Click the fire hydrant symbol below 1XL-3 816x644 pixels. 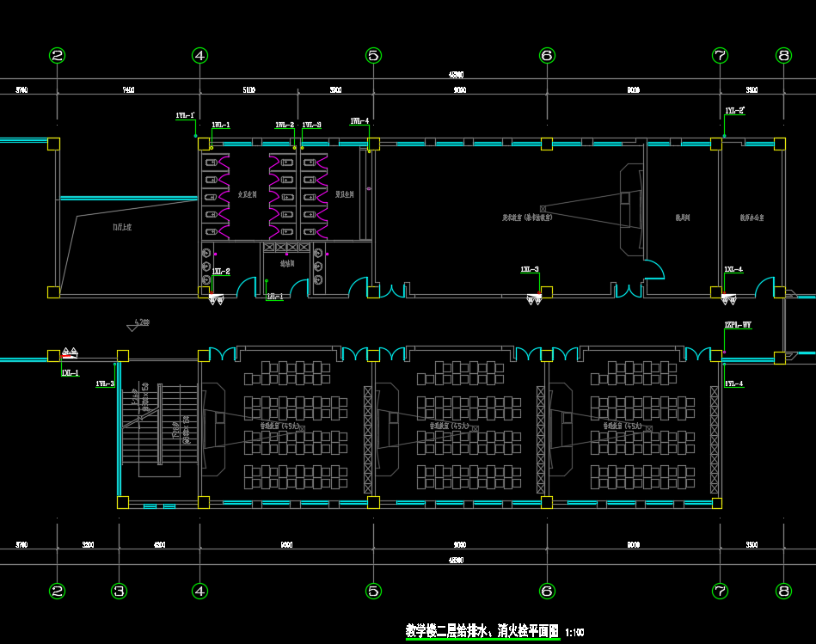point(535,299)
